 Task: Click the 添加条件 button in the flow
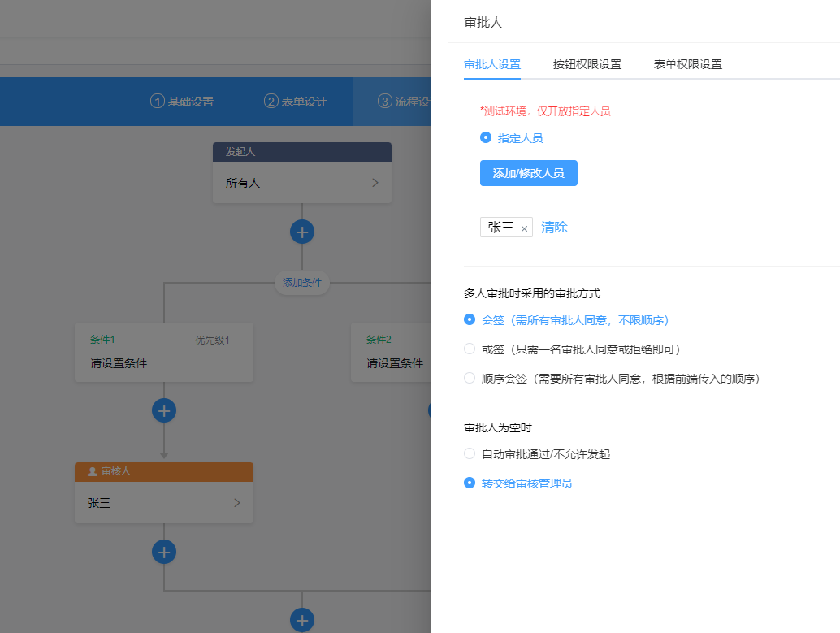(x=302, y=283)
